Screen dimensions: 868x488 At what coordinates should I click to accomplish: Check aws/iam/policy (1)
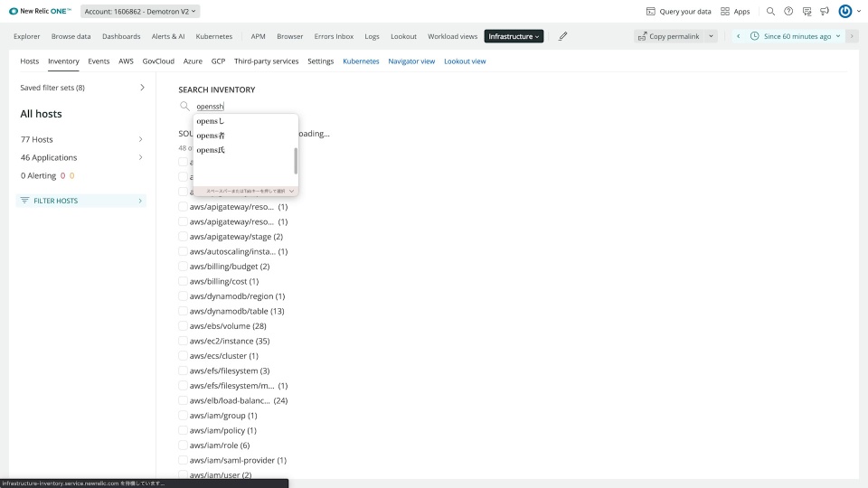coord(183,430)
